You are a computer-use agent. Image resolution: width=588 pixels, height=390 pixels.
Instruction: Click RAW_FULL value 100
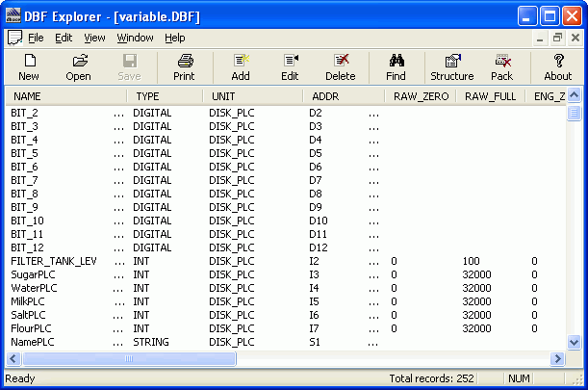point(471,261)
